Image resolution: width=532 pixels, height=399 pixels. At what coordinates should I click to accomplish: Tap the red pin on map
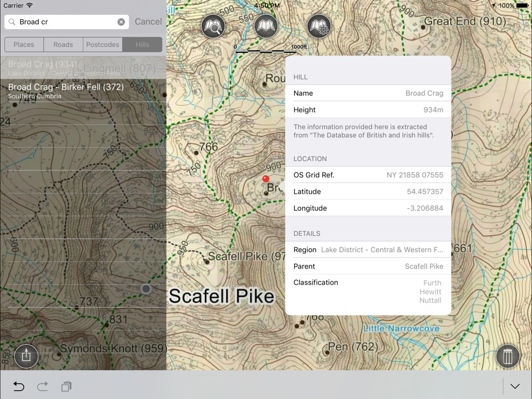point(265,179)
